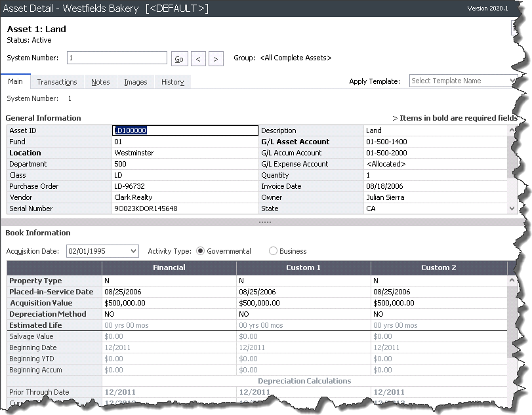Screen dimensions: 532x415
Task: Click the panel splitter dotted handle
Action: pyautogui.click(x=265, y=222)
